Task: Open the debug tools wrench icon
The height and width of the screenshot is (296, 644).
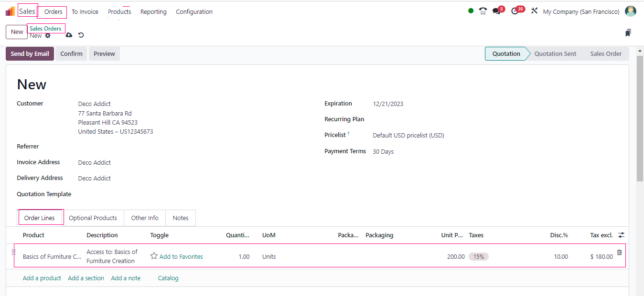Action: (x=534, y=11)
